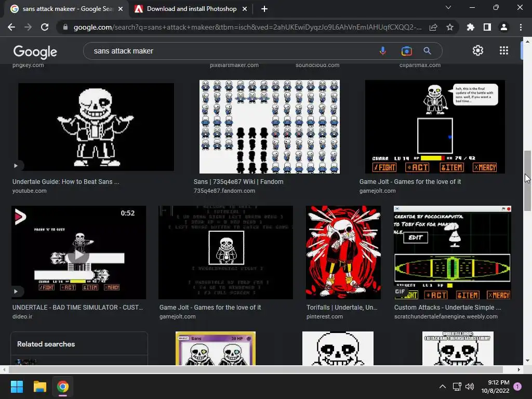Search by image with the camera icon
Screen dimensions: 532x399
click(x=406, y=51)
